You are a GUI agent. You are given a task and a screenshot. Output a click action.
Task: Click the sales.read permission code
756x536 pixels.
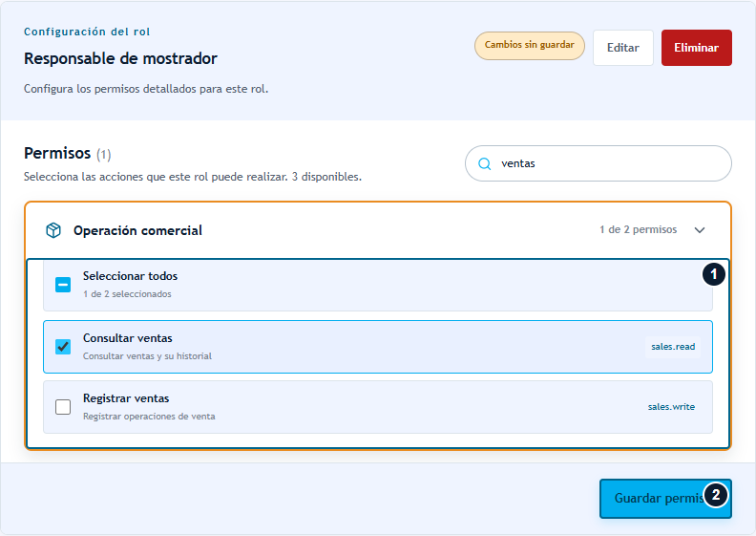(673, 347)
